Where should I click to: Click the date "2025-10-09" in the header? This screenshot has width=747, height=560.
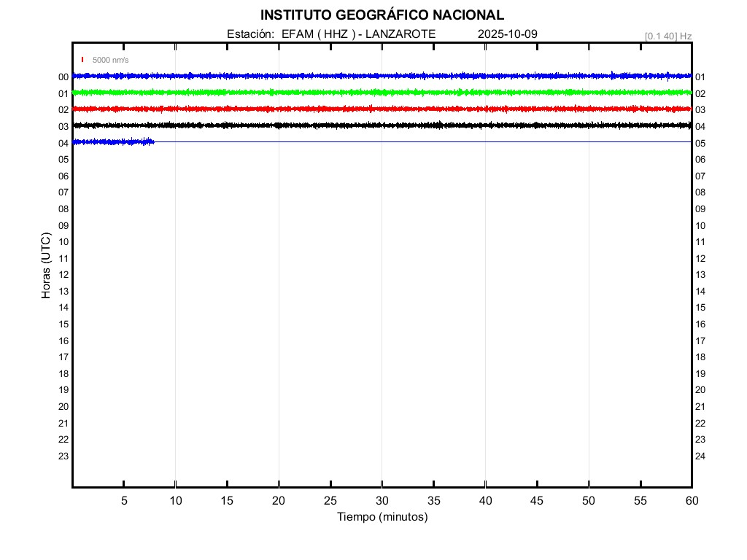click(x=508, y=34)
